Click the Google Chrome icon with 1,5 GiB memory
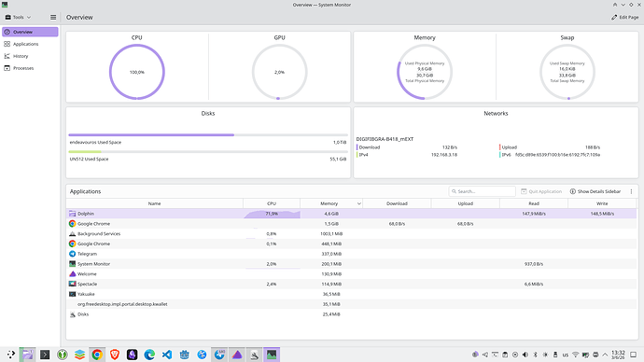The height and width of the screenshot is (362, 644). pos(72,224)
